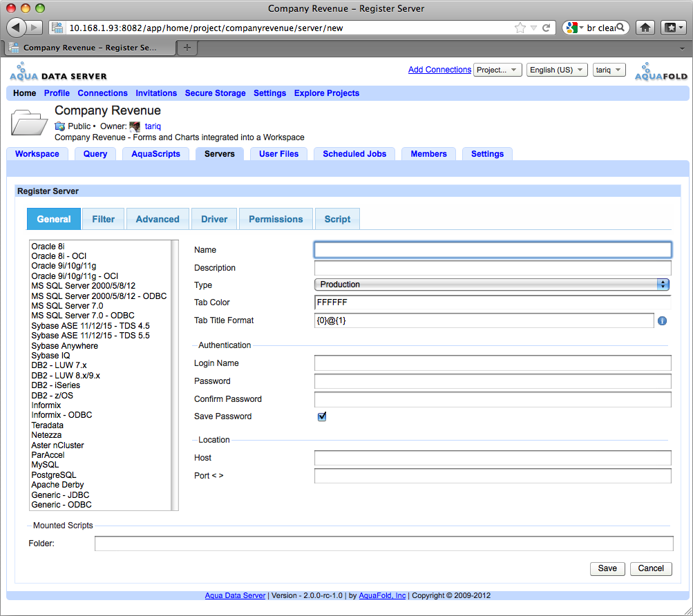Click the AquaFold, Inc footer link
Image resolution: width=693 pixels, height=616 pixels.
(x=382, y=596)
